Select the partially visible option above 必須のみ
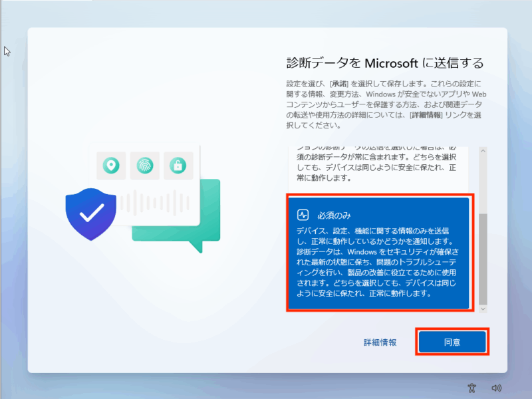Screen dimensions: 532x399 coord(378,169)
